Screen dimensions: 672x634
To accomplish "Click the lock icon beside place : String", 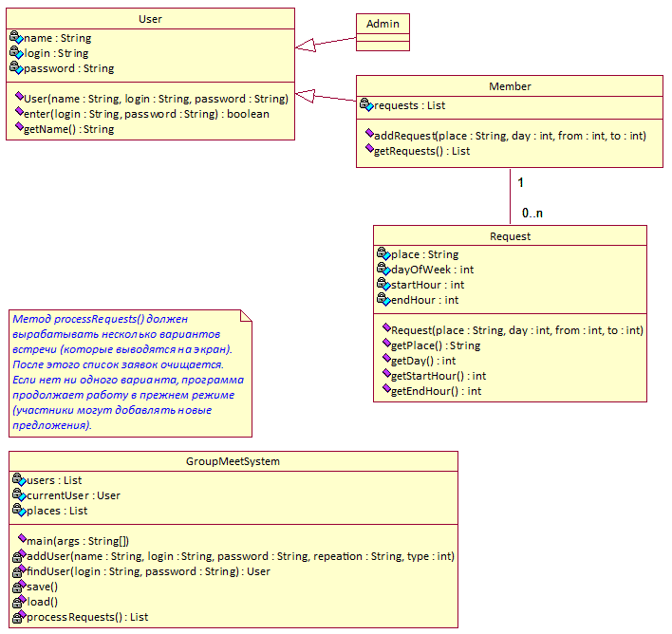I will pyautogui.click(x=383, y=253).
